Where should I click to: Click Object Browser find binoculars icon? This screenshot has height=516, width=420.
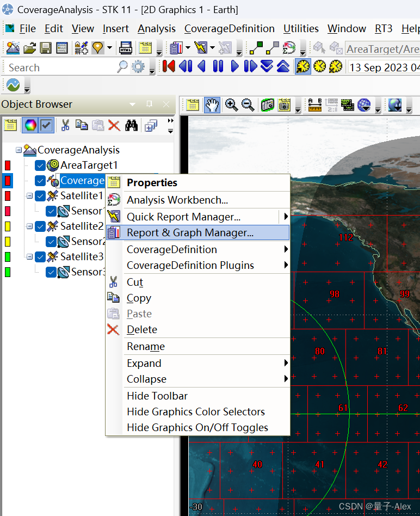pos(131,125)
